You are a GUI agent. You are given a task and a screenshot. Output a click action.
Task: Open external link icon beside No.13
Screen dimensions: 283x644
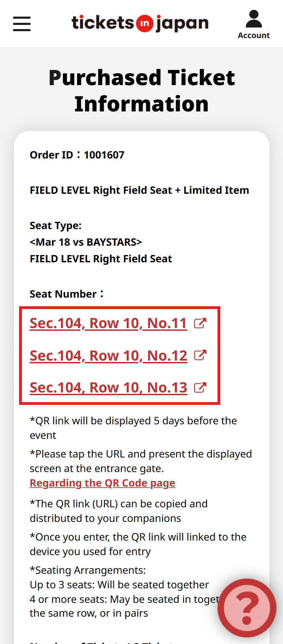pos(200,388)
